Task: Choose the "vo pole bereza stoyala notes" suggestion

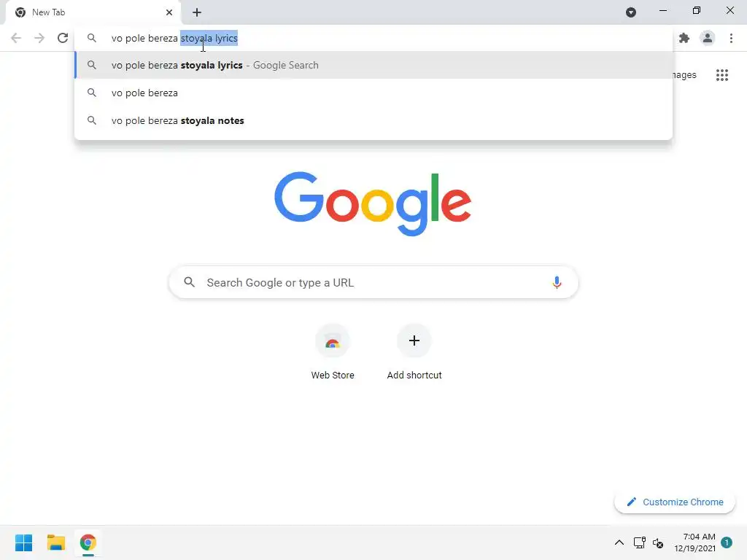Action: coord(374,120)
